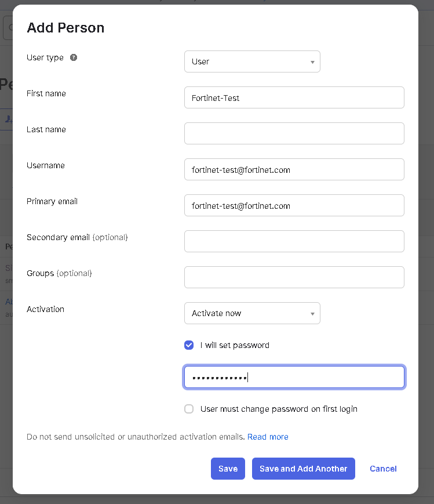Screen dimensions: 434x504
Task: Focus the Groups input field
Action: pos(294,277)
